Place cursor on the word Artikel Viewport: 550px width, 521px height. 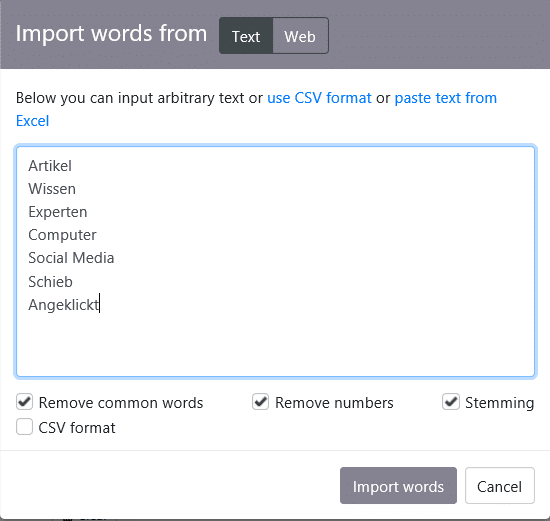[x=50, y=166]
